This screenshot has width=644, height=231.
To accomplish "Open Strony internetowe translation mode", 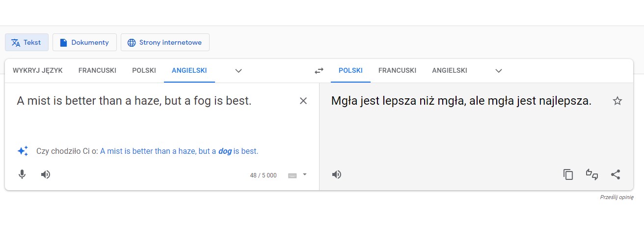I will 165,42.
